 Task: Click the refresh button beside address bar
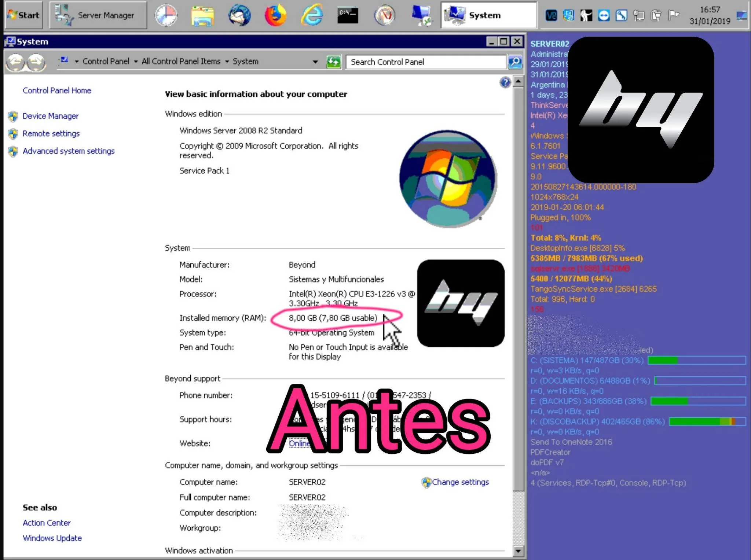pyautogui.click(x=333, y=62)
